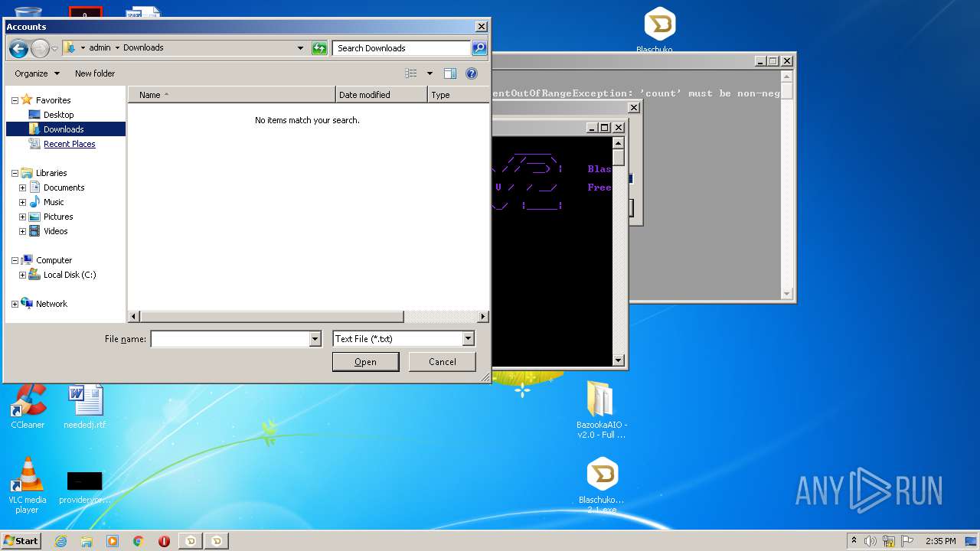The image size is (980, 551).
Task: Collapse the Computer tree node
Action: pyautogui.click(x=15, y=260)
